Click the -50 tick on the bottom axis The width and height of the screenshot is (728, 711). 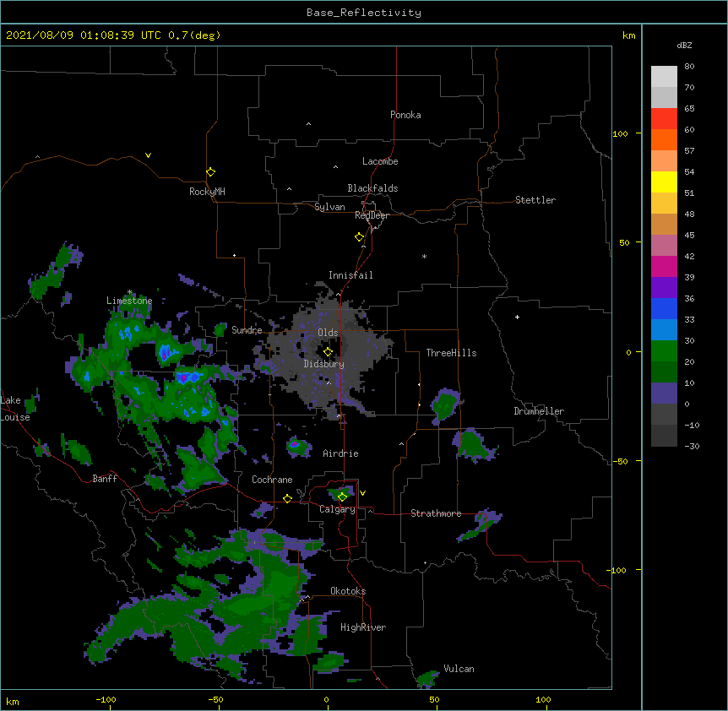tap(215, 699)
